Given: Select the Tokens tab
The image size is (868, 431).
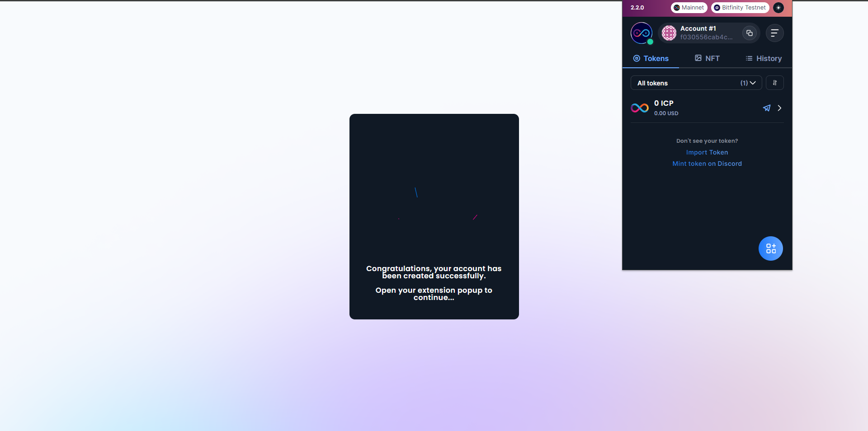Looking at the screenshot, I should pyautogui.click(x=651, y=58).
